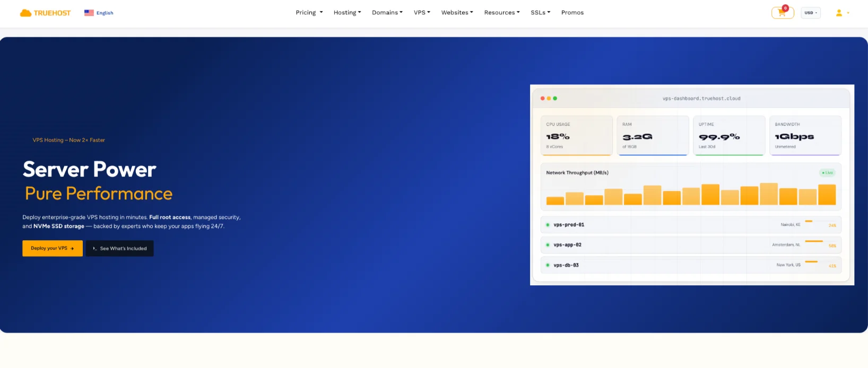Click the yellow window dot in dashboard mockup
Screen dimensions: 868x368
[x=549, y=99]
